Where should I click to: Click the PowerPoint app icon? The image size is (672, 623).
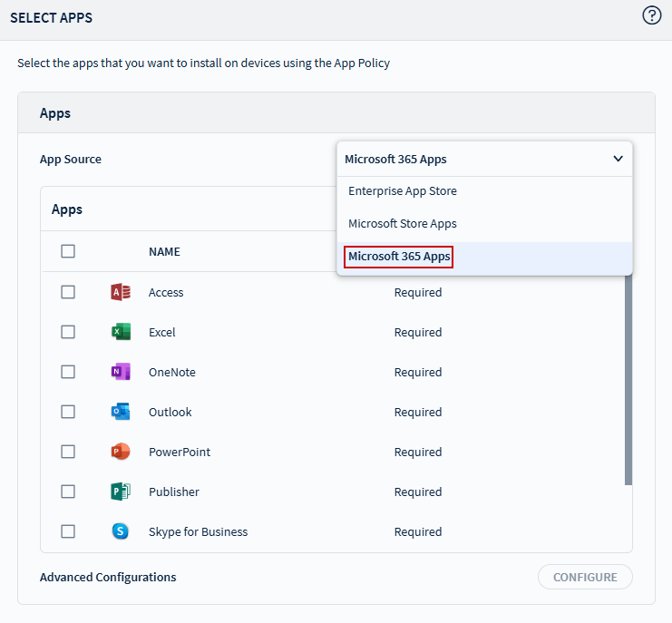(x=120, y=452)
